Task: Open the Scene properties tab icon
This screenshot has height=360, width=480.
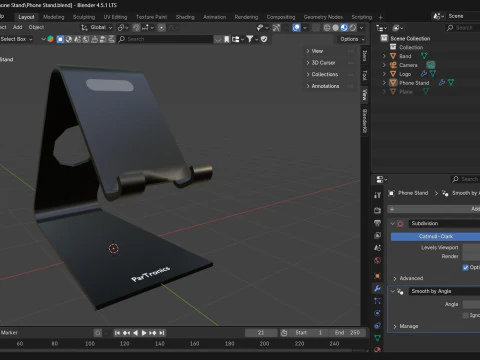Action: pos(377,248)
